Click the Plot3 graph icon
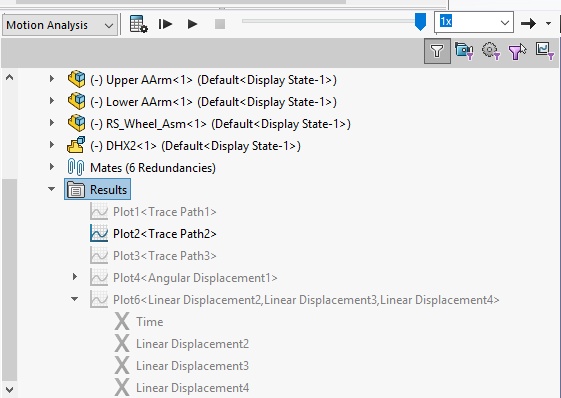This screenshot has width=561, height=398. (99, 255)
